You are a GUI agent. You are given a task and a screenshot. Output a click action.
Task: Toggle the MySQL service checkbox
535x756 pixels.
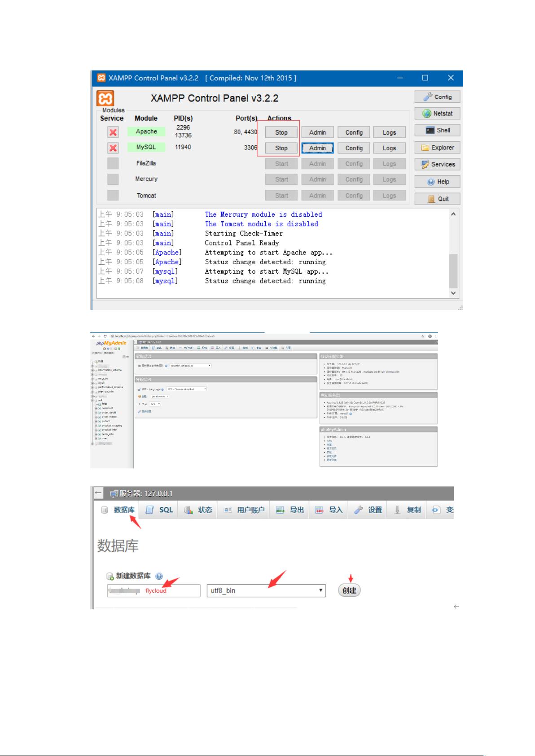coord(113,148)
